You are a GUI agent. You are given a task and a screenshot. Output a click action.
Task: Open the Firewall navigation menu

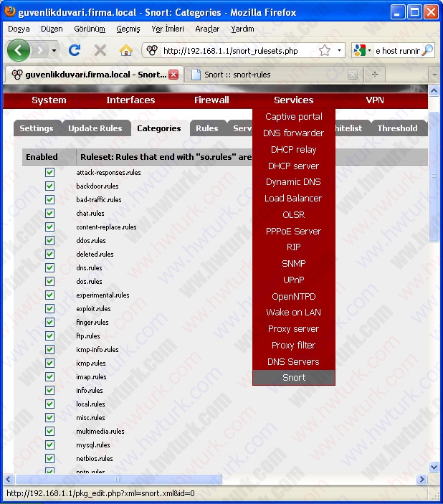(x=211, y=100)
